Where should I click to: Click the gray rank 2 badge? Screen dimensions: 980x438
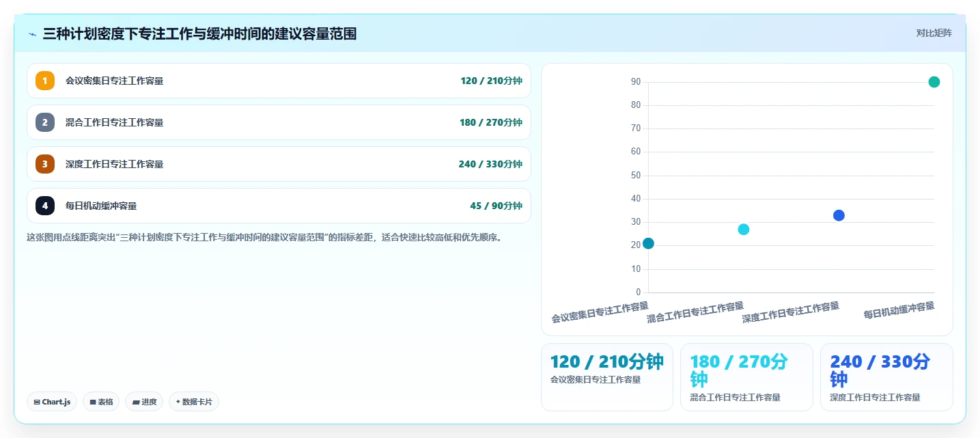click(45, 122)
